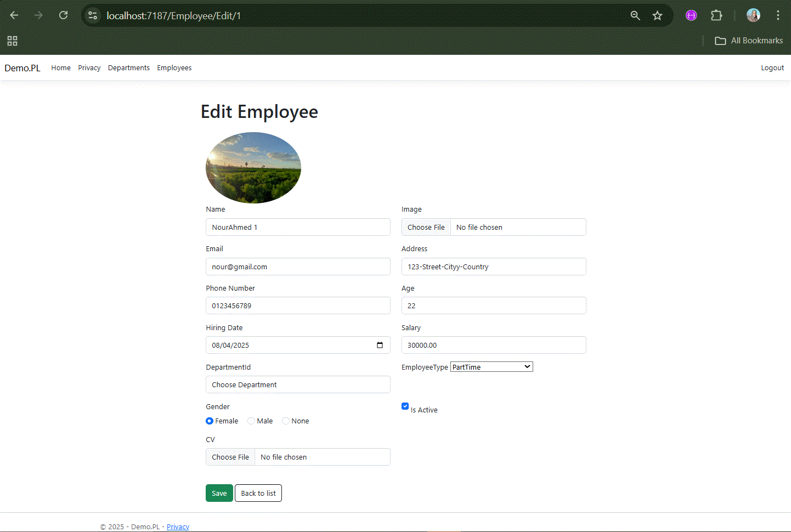Select the Female gender radio button
Screen dimensions: 791x532
(210, 421)
